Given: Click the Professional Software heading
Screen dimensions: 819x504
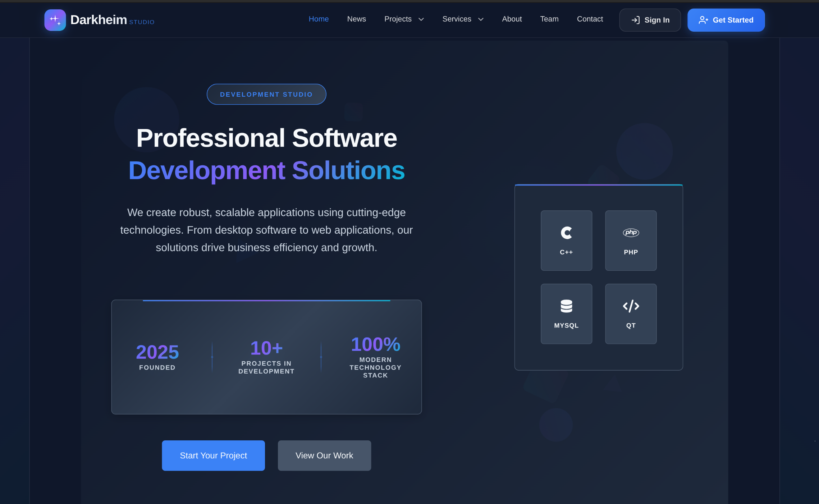Looking at the screenshot, I should (x=266, y=138).
